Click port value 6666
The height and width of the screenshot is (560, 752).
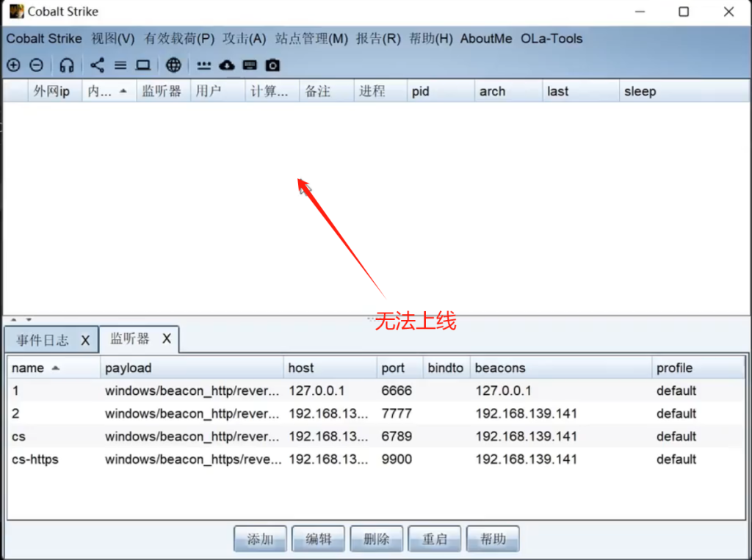pyautogui.click(x=397, y=390)
